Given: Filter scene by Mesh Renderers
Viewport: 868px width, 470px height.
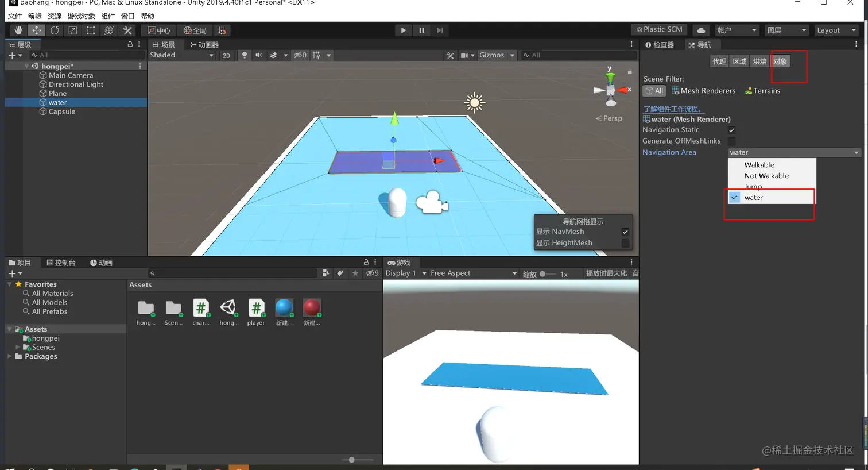Looking at the screenshot, I should [x=703, y=91].
